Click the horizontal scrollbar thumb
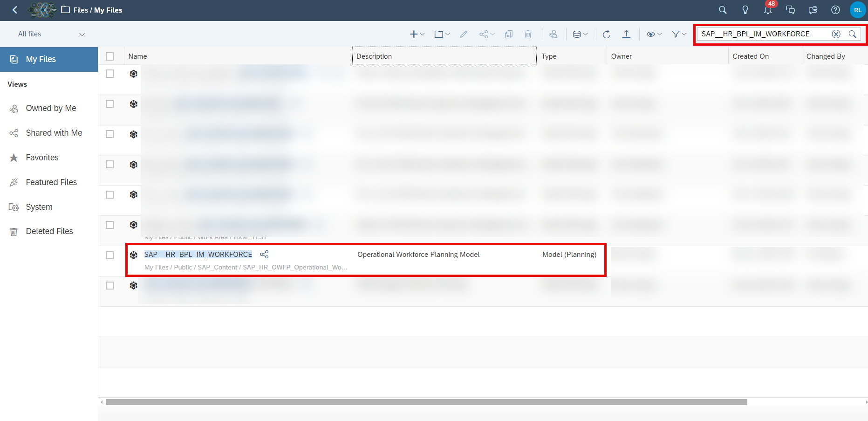 click(x=426, y=402)
